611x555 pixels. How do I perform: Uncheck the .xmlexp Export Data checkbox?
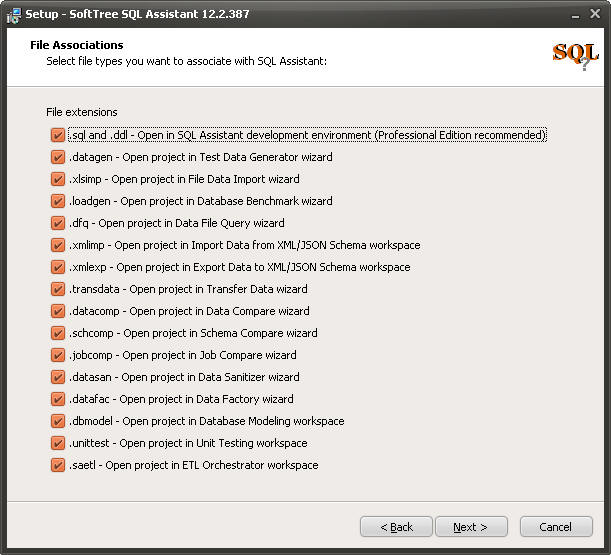pyautogui.click(x=58, y=267)
